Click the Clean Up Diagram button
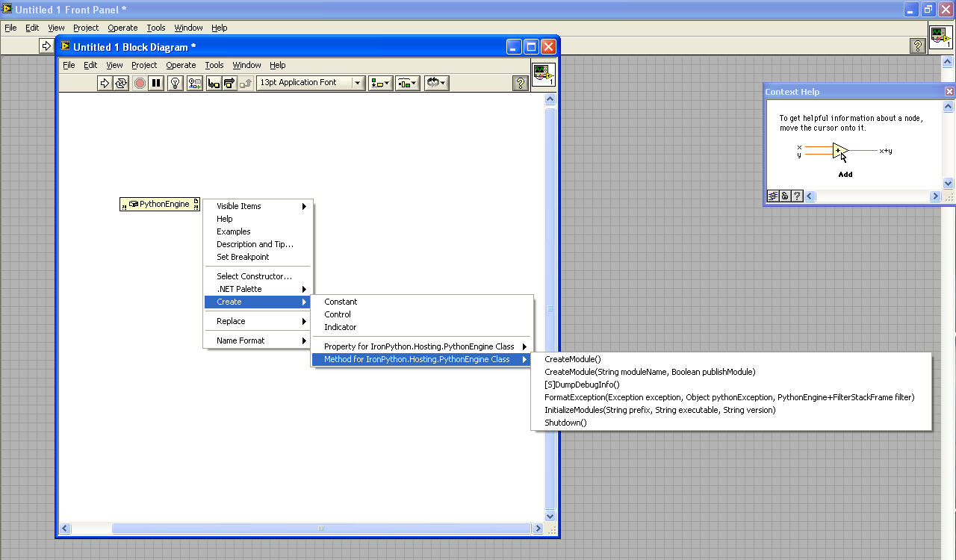The width and height of the screenshot is (956, 560). coord(436,83)
